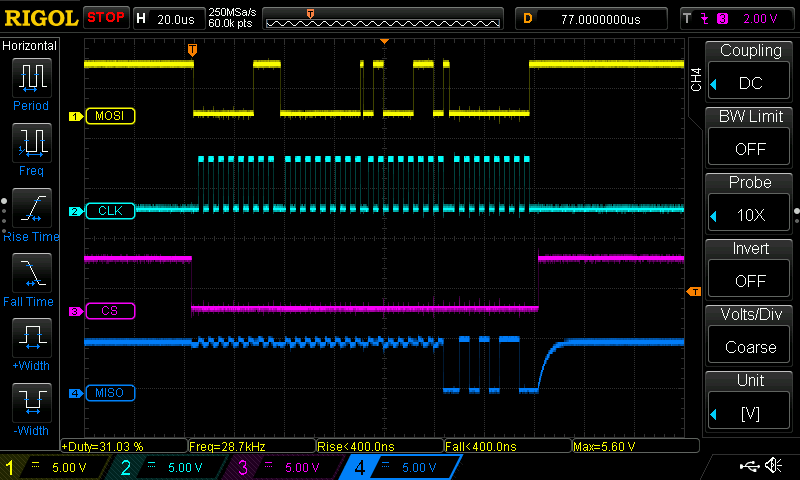Click the 60.0k pts memory depth text
Image resolution: width=800 pixels, height=480 pixels.
[230, 24]
